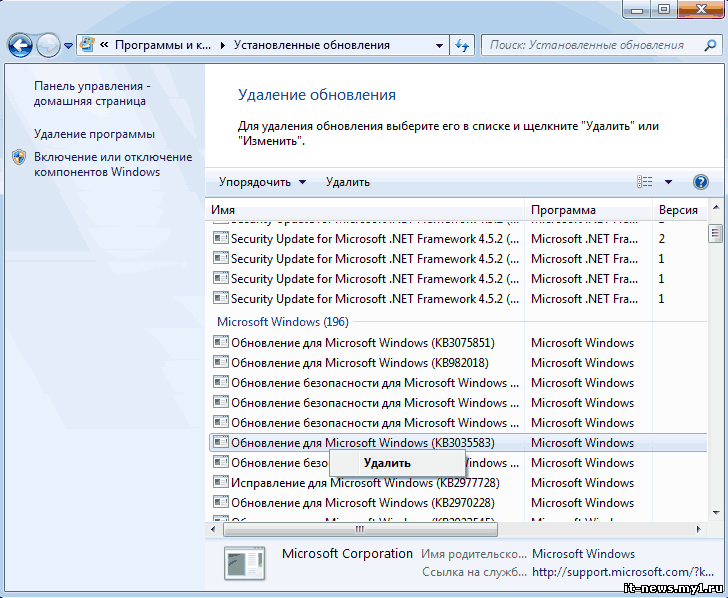Open the address bar history dropdown

pyautogui.click(x=439, y=46)
